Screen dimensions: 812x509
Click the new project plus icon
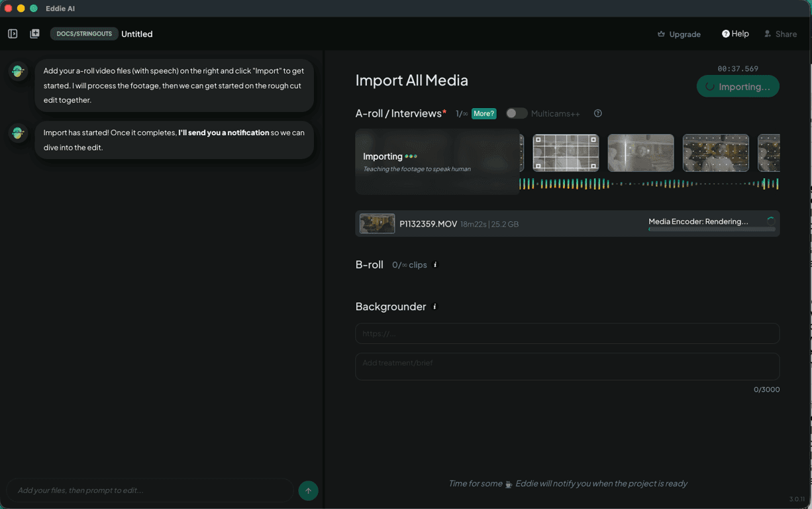[x=34, y=34]
